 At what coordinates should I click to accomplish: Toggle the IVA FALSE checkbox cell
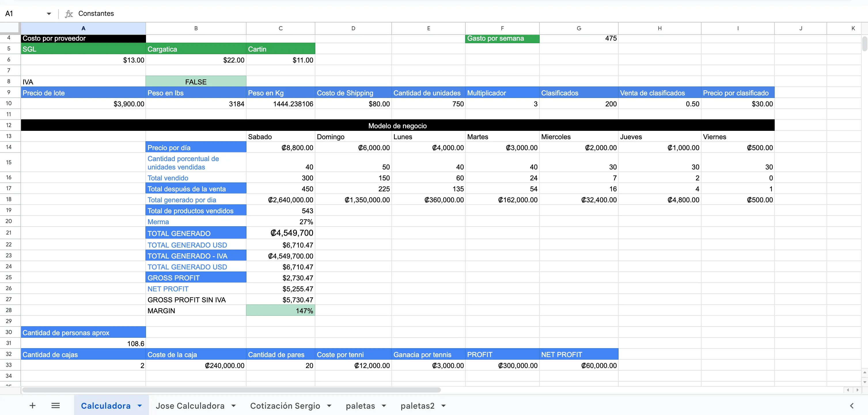tap(196, 82)
